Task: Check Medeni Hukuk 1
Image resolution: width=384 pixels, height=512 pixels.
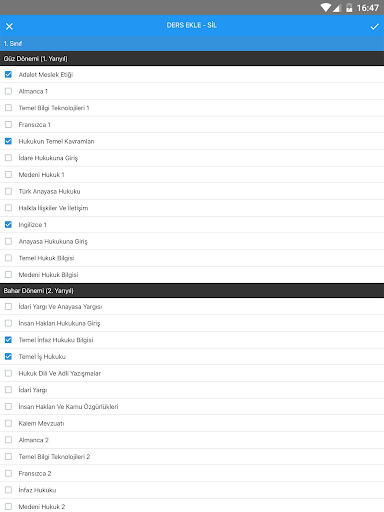Action: (8, 174)
